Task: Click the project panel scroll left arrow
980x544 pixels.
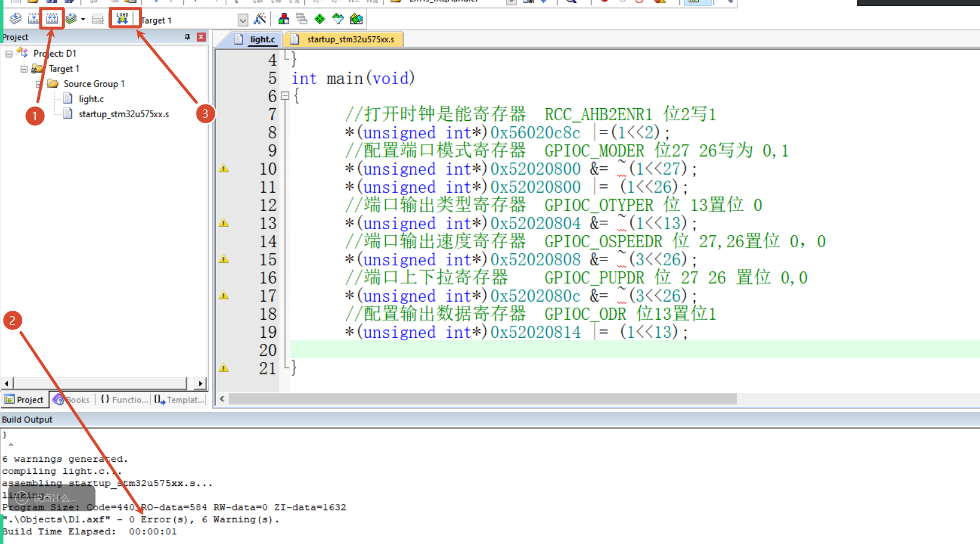Action: click(7, 384)
